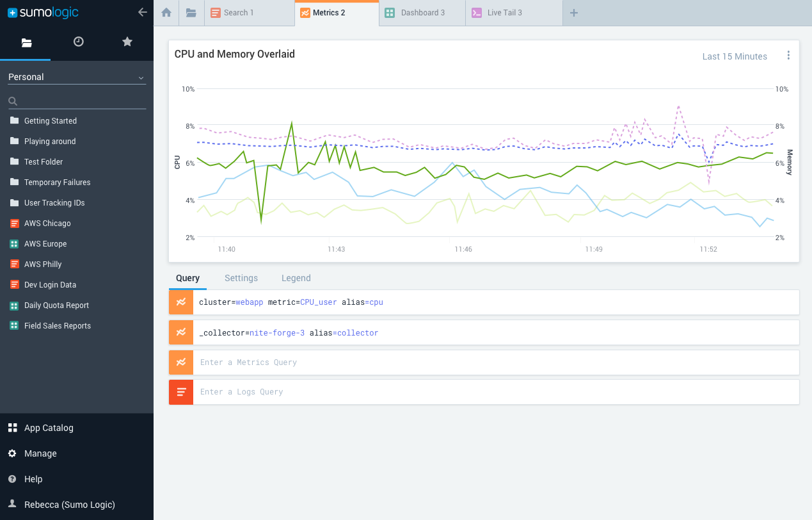Image resolution: width=812 pixels, height=520 pixels.
Task: Open the Temporary Failures folder
Action: click(58, 183)
